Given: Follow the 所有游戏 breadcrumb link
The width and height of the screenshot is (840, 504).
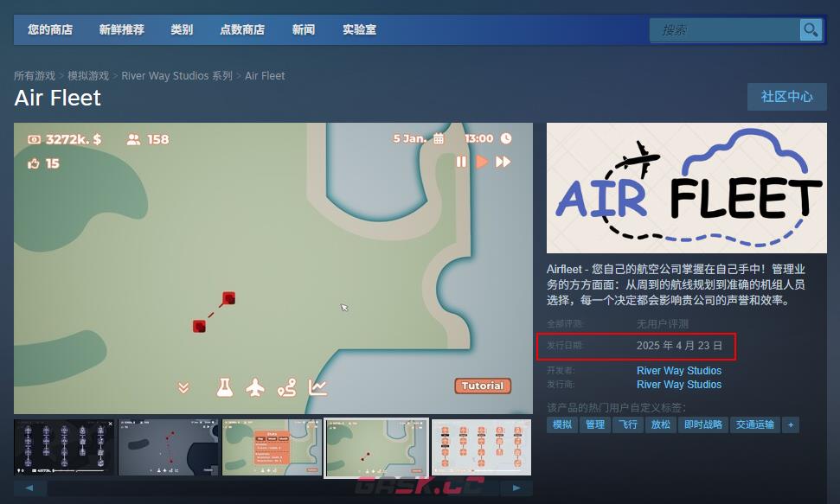Looking at the screenshot, I should click(35, 75).
